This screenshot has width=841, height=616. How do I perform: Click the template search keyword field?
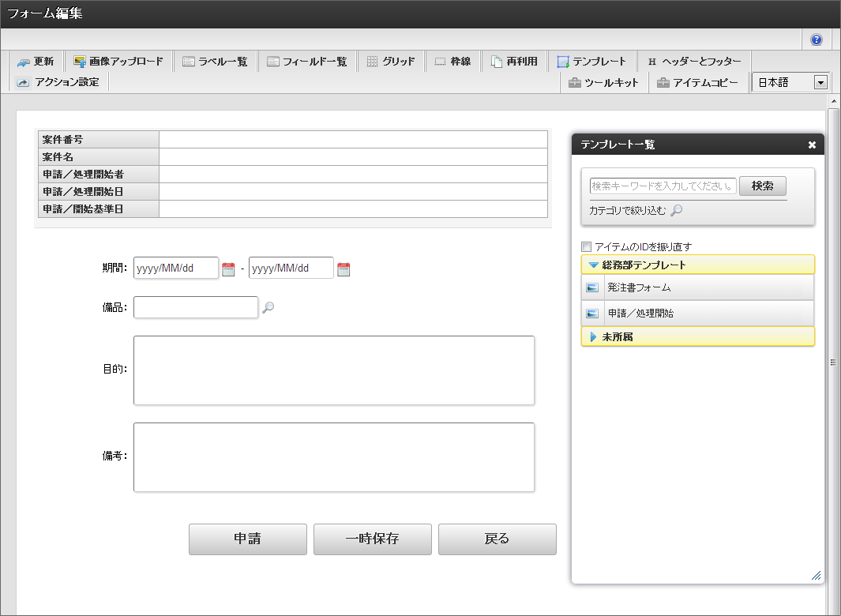click(x=663, y=186)
